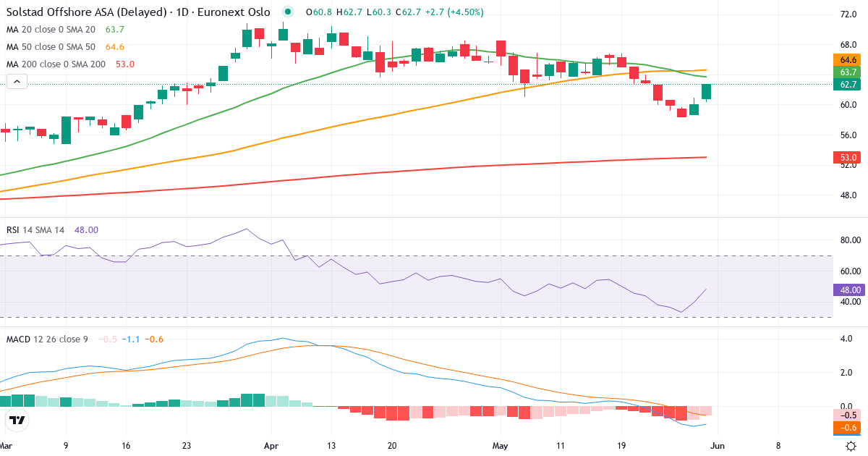Click the 48.0 price axis label

coord(848,195)
